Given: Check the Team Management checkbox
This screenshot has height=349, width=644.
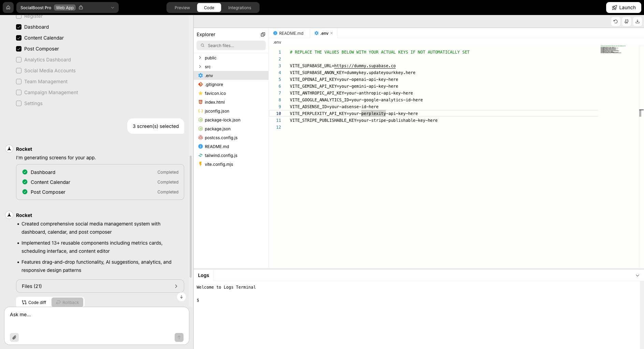Looking at the screenshot, I should pos(19,82).
